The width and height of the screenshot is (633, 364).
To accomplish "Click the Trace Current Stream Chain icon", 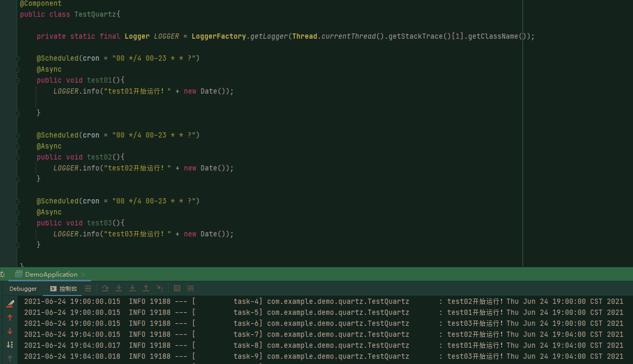I will (x=191, y=288).
